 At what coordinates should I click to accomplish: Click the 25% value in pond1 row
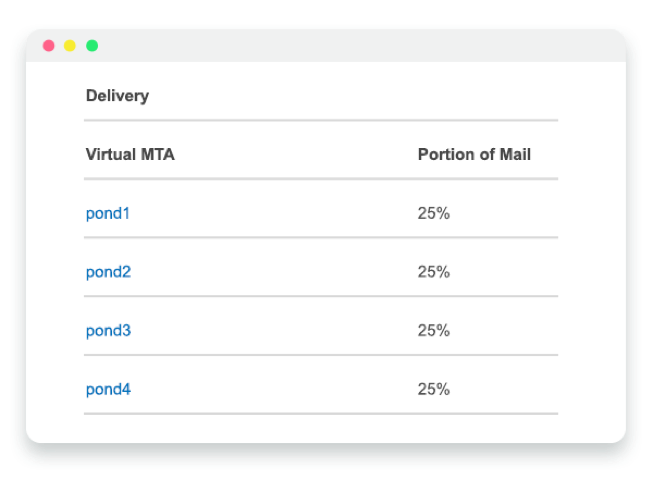pos(434,214)
